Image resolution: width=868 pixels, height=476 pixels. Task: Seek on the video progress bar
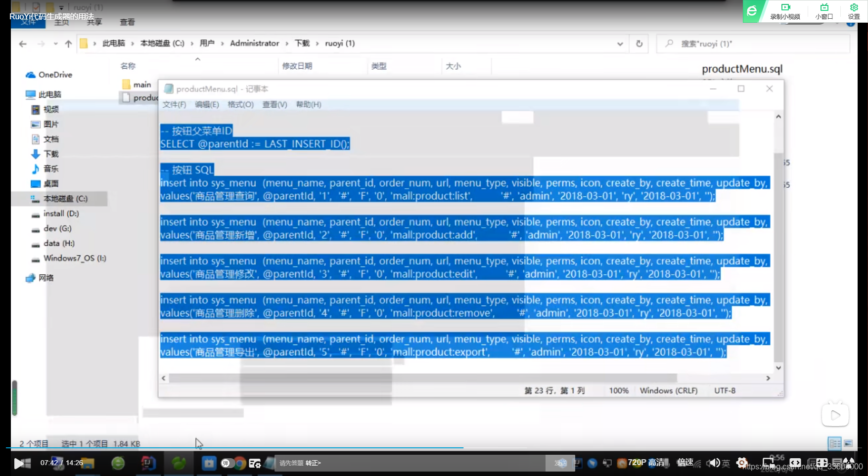434,448
